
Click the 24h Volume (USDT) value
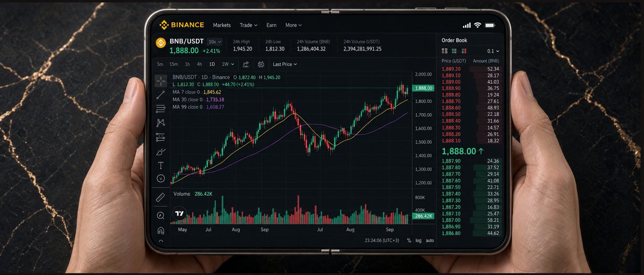[362, 49]
